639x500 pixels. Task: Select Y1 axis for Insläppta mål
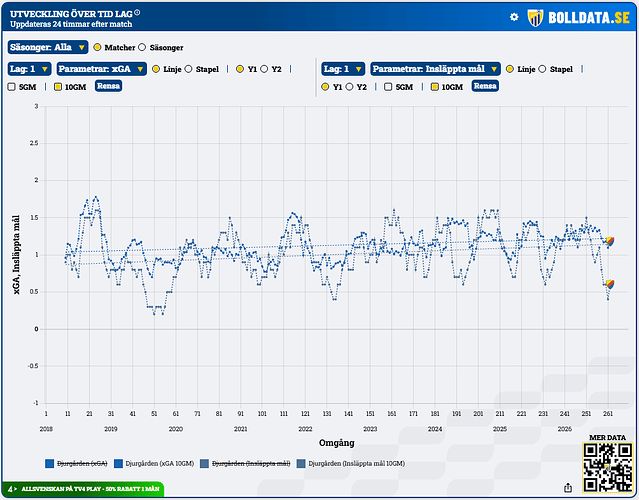(x=325, y=87)
